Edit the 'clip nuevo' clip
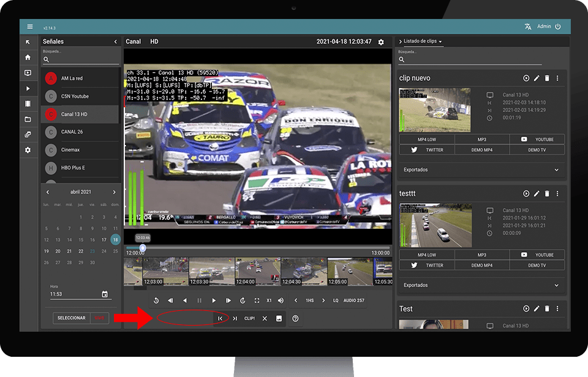Image resolution: width=588 pixels, height=377 pixels. pyautogui.click(x=537, y=78)
